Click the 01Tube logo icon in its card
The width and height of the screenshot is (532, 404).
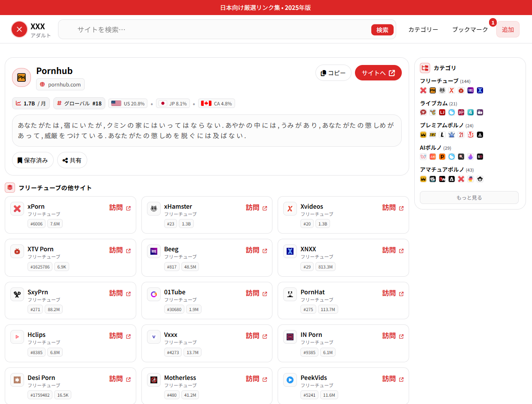pos(154,295)
